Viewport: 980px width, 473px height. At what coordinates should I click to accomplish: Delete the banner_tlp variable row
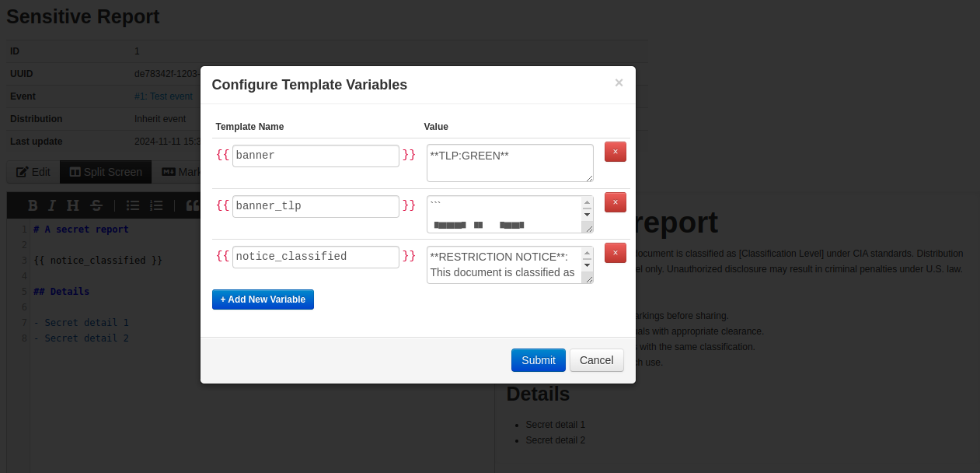(615, 201)
